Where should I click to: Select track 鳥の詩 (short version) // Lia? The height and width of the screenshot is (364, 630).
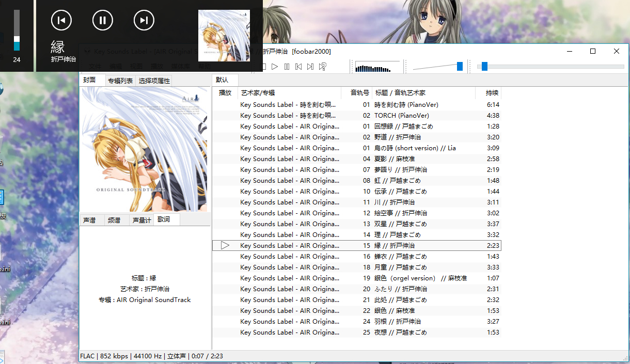357,148
